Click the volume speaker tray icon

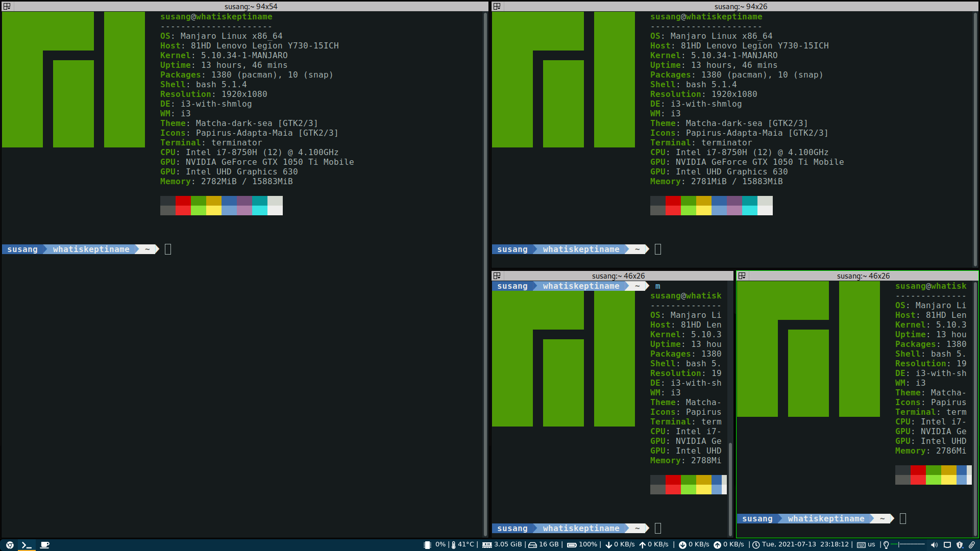tap(934, 545)
